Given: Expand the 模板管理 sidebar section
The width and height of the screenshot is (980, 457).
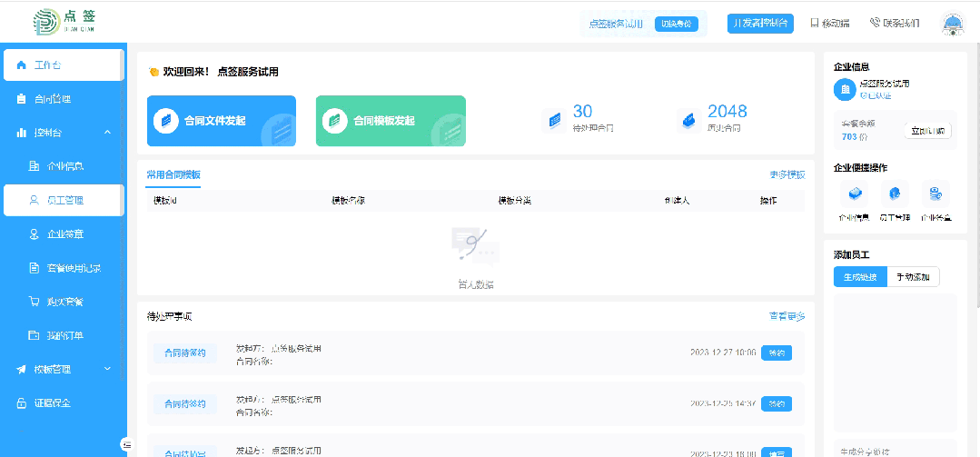Looking at the screenshot, I should click(107, 369).
